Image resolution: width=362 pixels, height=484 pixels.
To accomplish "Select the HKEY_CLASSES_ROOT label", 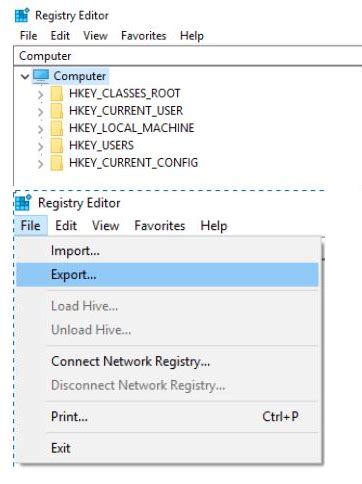I will point(125,93).
